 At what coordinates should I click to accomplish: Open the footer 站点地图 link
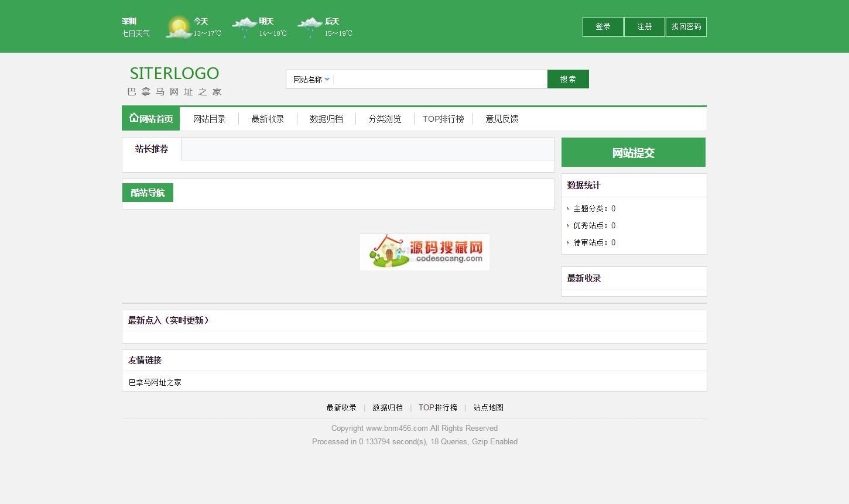488,407
